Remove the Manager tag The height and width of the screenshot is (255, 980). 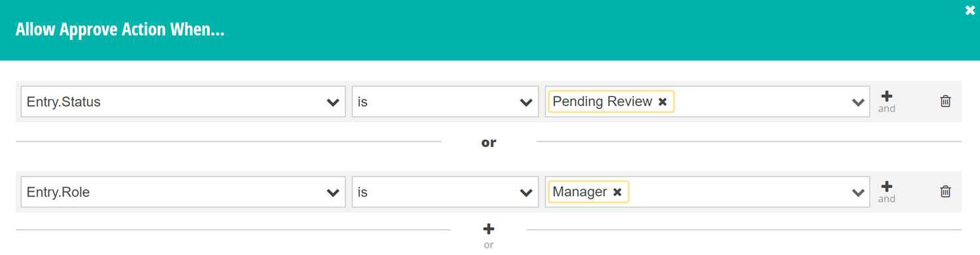tap(617, 192)
